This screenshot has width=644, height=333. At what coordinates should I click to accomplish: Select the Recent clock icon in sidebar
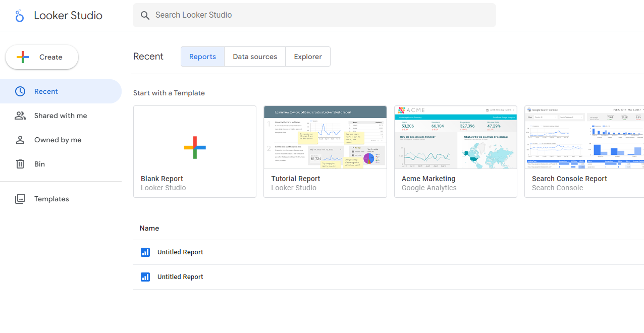click(20, 91)
